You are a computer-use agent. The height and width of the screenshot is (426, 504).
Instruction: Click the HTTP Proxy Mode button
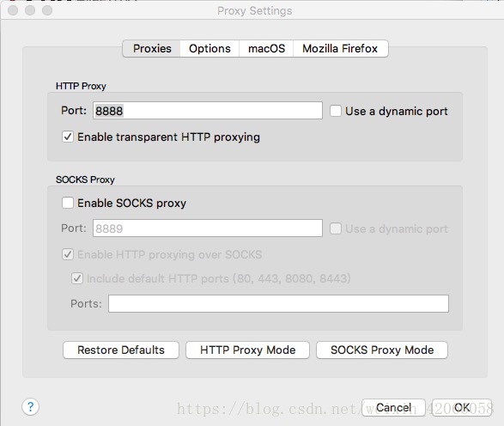(247, 350)
